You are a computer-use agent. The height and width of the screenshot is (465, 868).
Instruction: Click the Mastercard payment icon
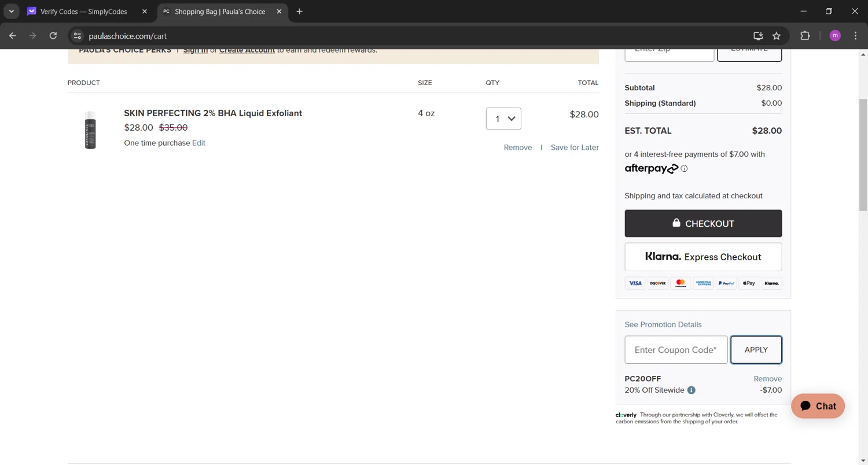point(681,283)
